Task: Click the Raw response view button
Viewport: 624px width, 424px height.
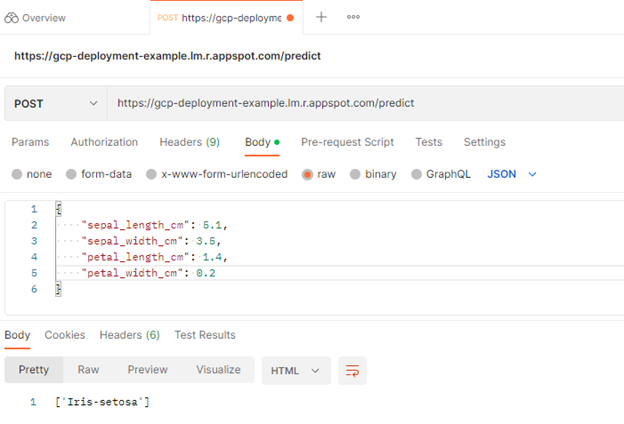Action: 89,370
